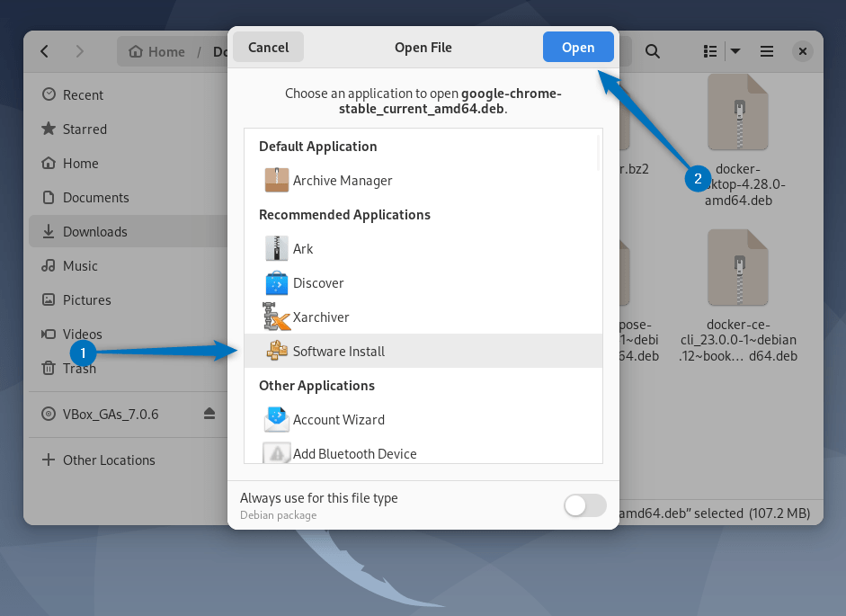Click the search magnifier icon
846x616 pixels.
pyautogui.click(x=654, y=51)
